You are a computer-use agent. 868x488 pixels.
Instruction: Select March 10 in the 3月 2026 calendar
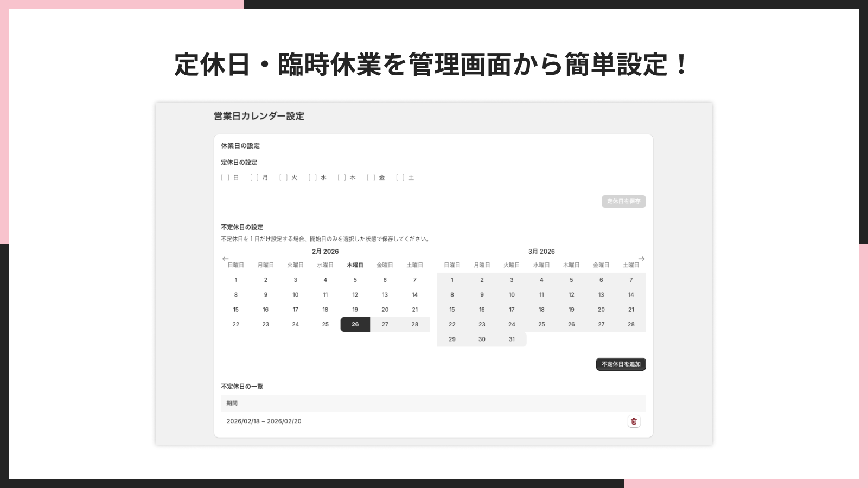point(512,295)
